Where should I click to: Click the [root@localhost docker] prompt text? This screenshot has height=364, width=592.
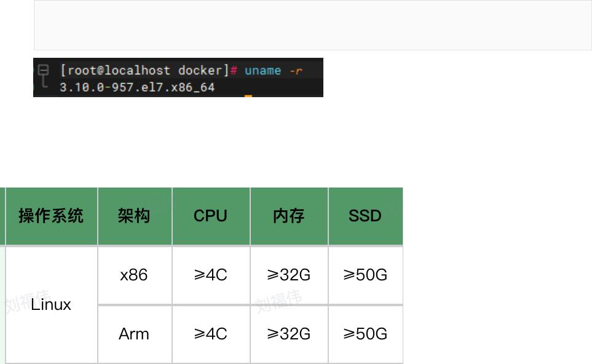144,71
